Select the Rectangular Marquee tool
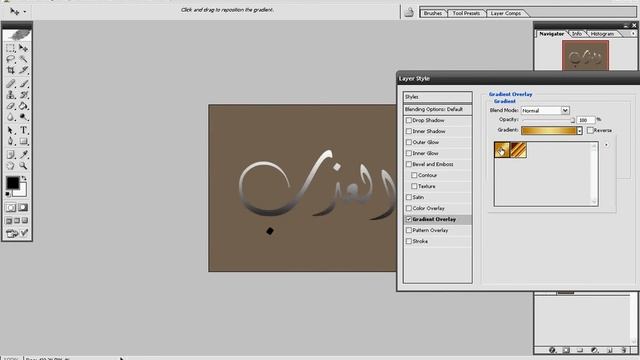 pos(11,48)
